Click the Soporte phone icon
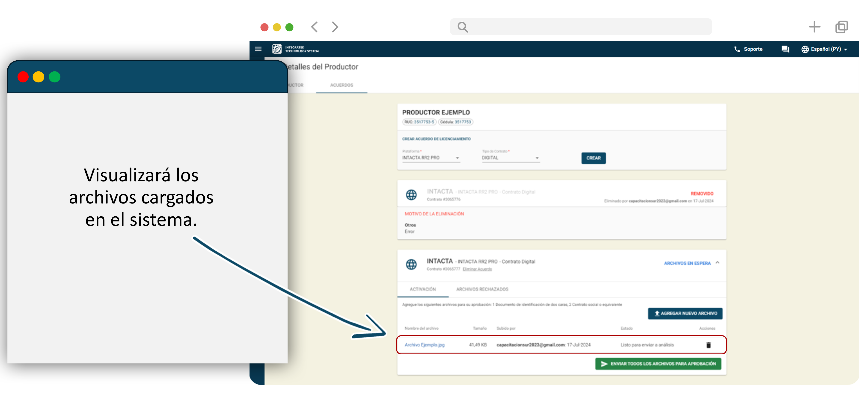 [x=737, y=49]
